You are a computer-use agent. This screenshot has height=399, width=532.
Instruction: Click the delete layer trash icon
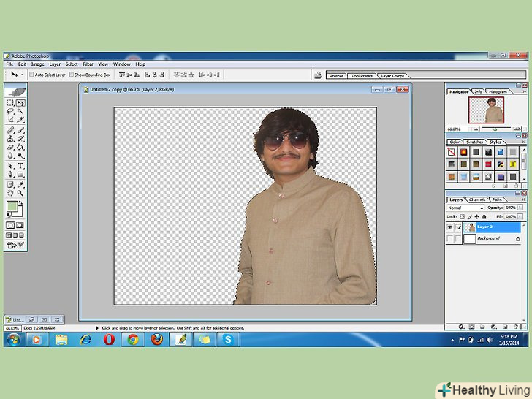click(x=516, y=327)
